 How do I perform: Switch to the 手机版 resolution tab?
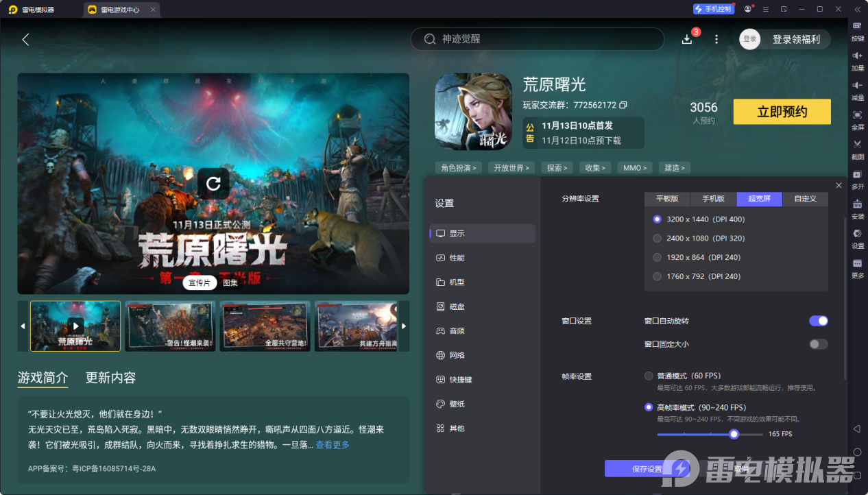tap(712, 199)
